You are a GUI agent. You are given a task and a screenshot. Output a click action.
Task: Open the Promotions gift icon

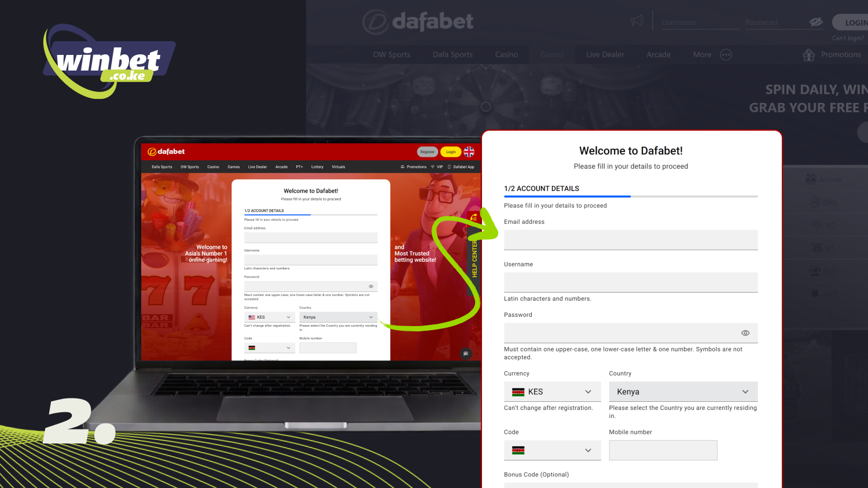[808, 54]
